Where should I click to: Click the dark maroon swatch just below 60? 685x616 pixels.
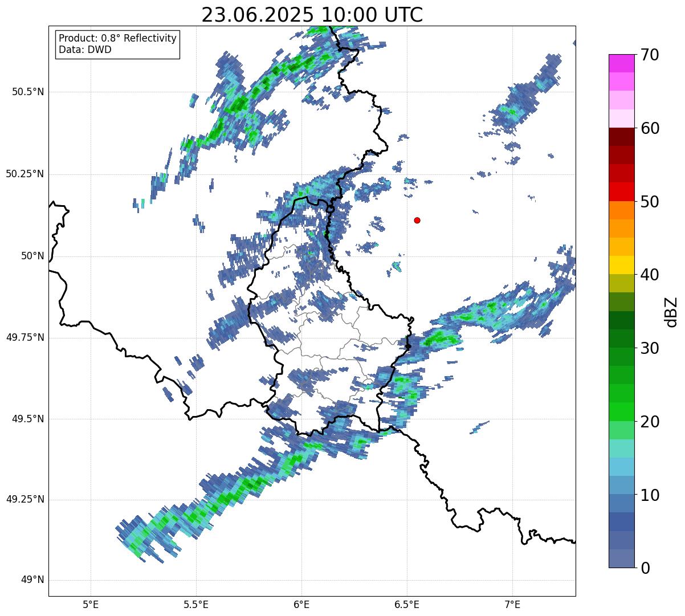click(x=621, y=137)
